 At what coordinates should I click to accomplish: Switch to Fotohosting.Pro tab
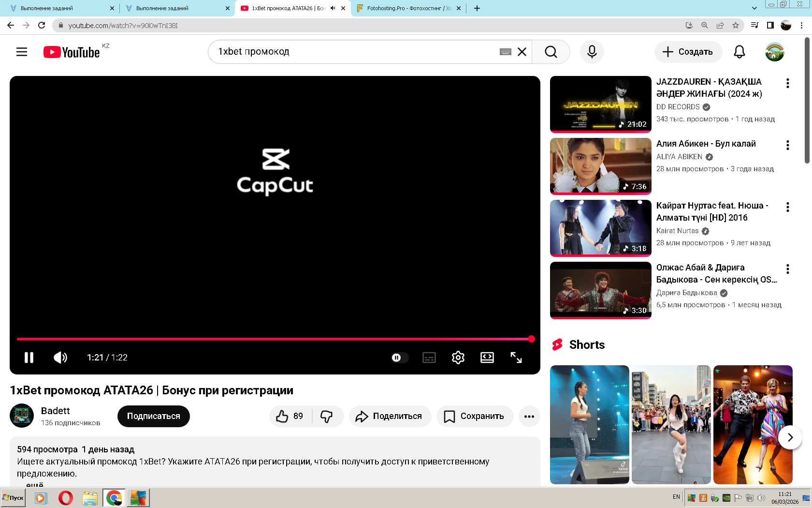[x=408, y=8]
